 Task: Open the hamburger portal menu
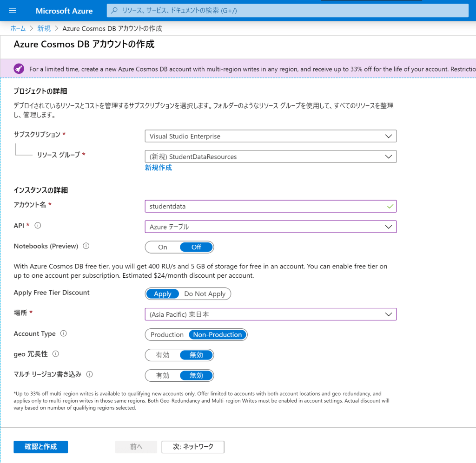(x=13, y=11)
